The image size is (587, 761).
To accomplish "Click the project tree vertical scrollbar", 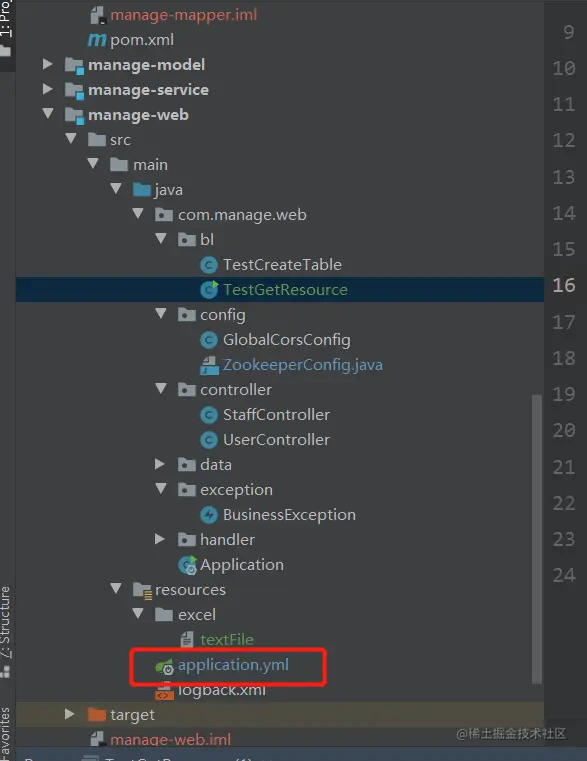I will point(537,539).
